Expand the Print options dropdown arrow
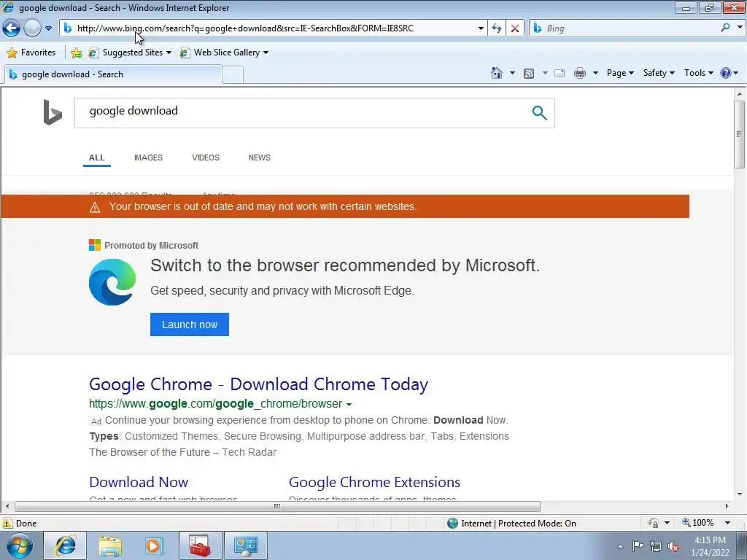The height and width of the screenshot is (560, 747). tap(595, 73)
